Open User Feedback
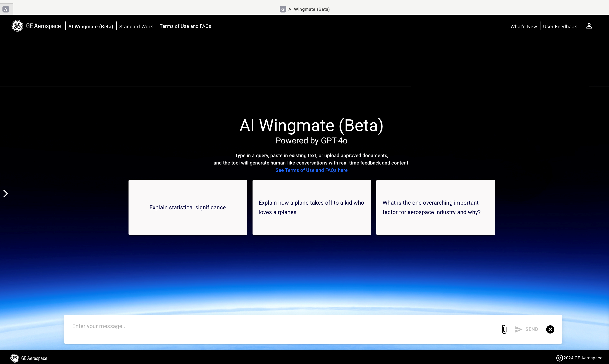Image resolution: width=609 pixels, height=364 pixels. [x=560, y=26]
